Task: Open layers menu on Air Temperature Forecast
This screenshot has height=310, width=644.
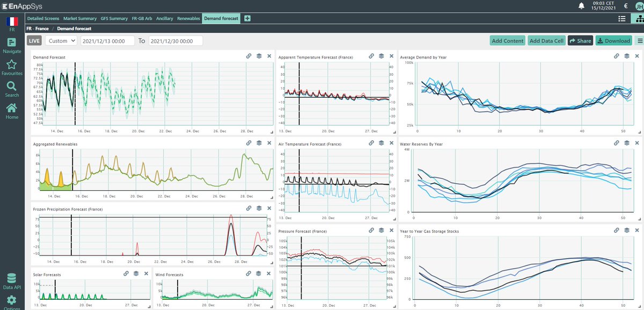Action: [x=381, y=143]
